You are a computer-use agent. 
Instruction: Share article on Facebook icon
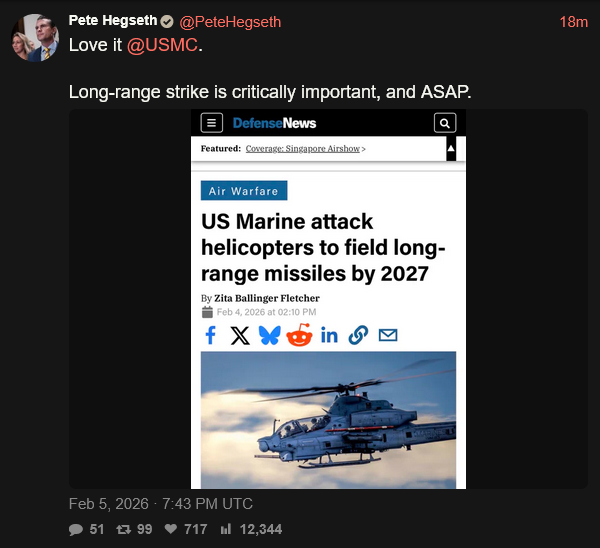pos(210,335)
